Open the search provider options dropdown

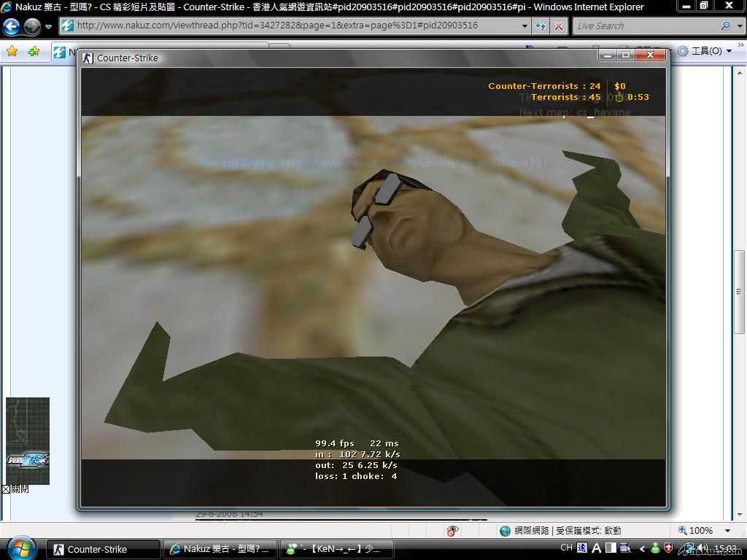point(740,26)
